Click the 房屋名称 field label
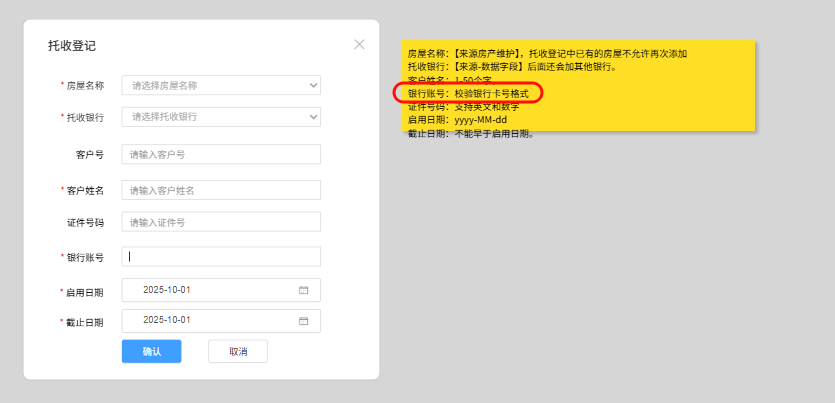The image size is (835, 403). point(85,86)
